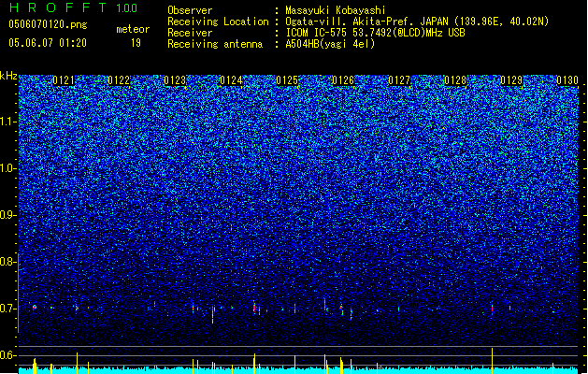This screenshot has height=374, width=588.
Task: Click the Receiver label
Action: [x=190, y=33]
